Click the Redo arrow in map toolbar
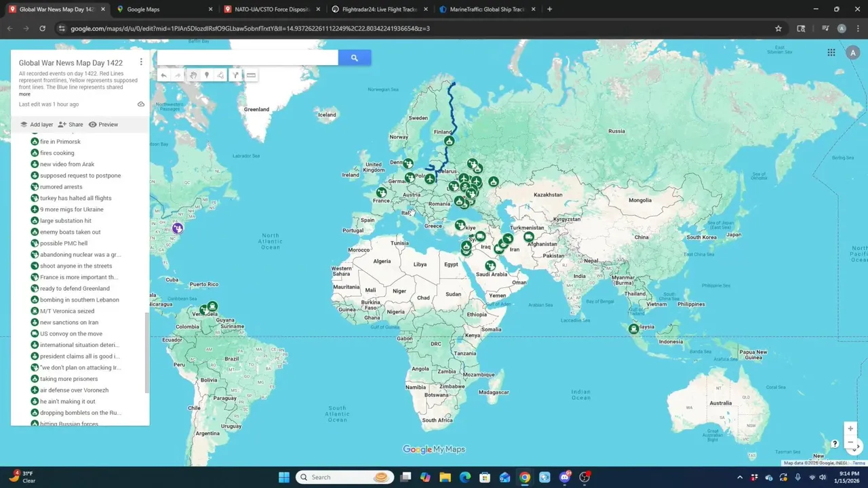Viewport: 868px width, 488px height. click(x=178, y=75)
